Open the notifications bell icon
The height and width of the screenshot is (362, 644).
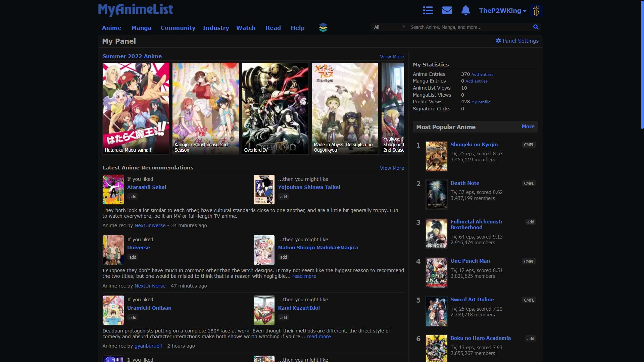[x=465, y=10]
